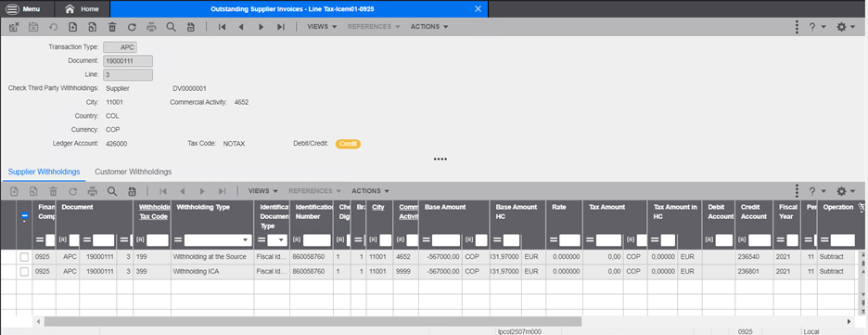Viewport: 868px width, 335px height.
Task: Click the new record icon in top toolbar
Action: (72, 27)
